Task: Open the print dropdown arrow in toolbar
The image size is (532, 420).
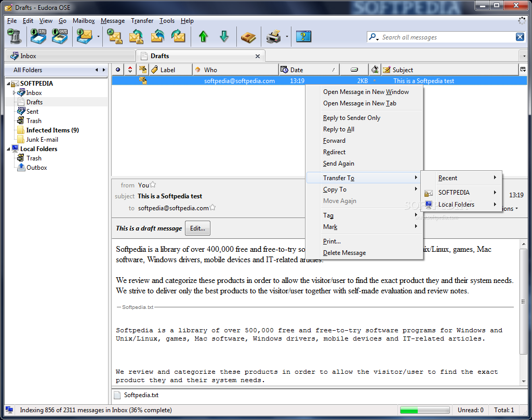Action: (287, 37)
